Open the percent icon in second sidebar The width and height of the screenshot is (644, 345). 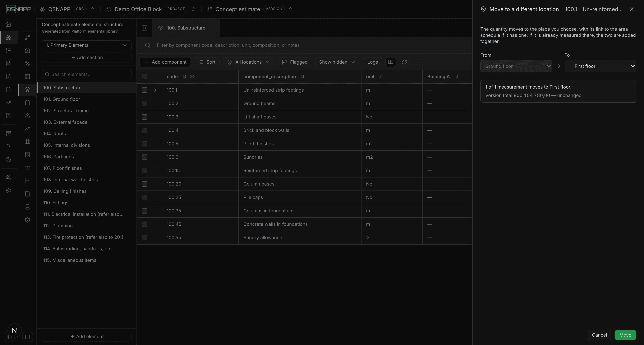click(27, 63)
